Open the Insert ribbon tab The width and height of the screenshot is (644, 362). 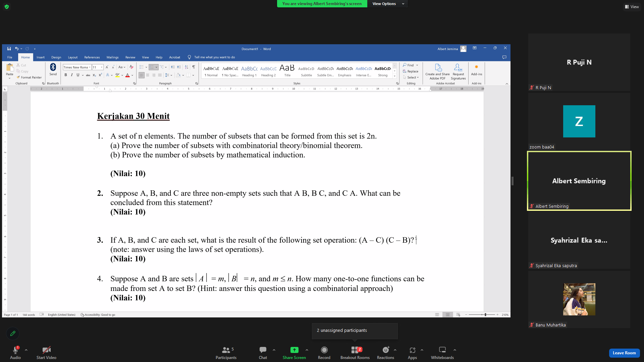pos(41,57)
